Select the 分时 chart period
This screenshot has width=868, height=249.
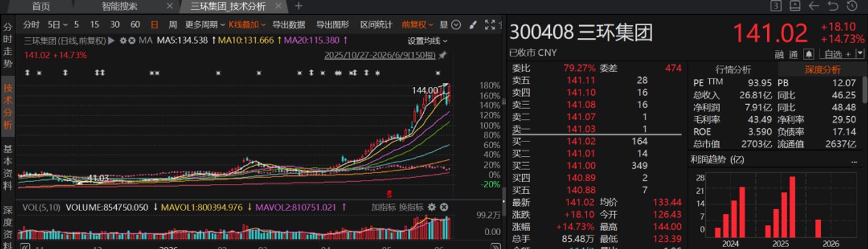tap(31, 25)
